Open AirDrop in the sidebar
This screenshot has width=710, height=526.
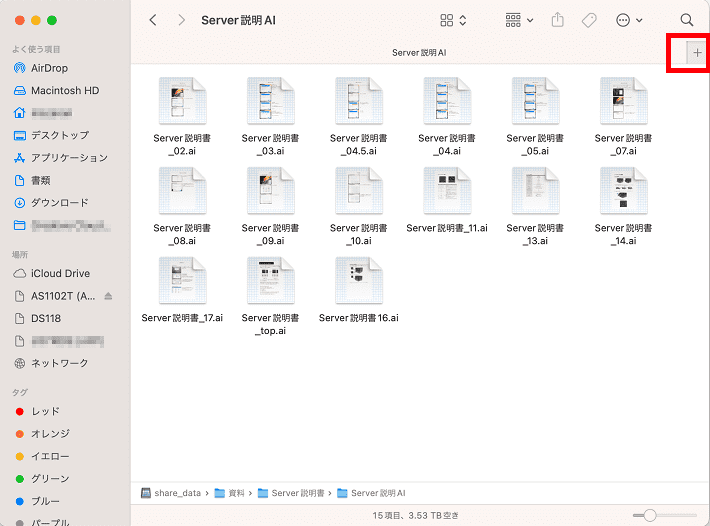[x=49, y=68]
